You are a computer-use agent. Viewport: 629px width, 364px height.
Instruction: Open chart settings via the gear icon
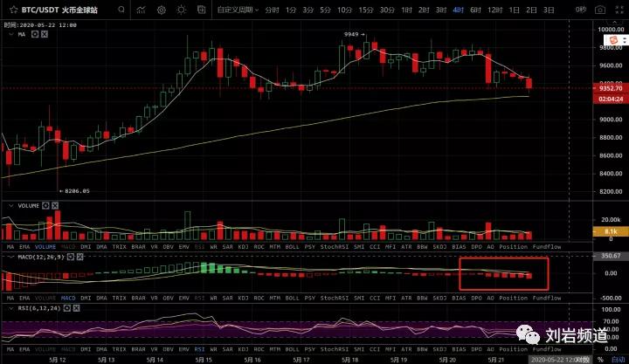pos(162,10)
